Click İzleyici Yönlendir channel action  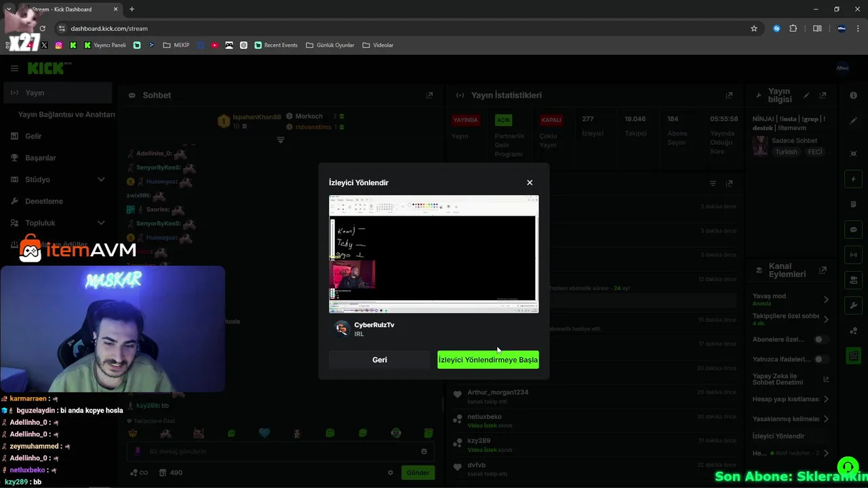coord(778,436)
